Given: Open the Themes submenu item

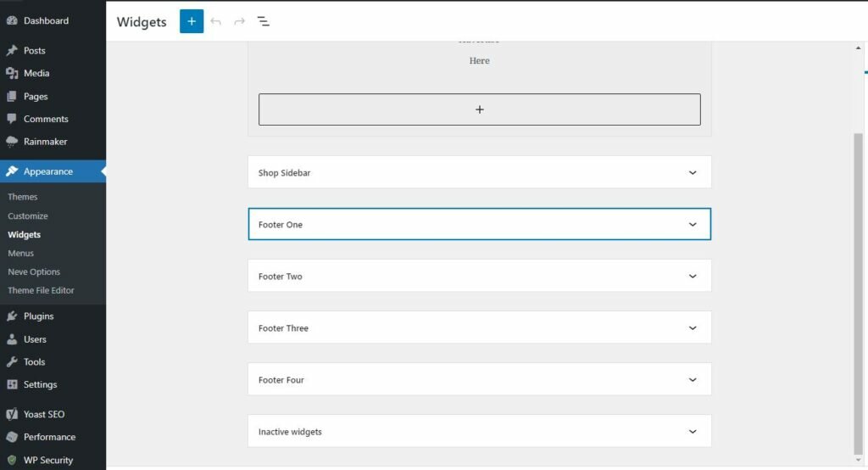Looking at the screenshot, I should [23, 197].
